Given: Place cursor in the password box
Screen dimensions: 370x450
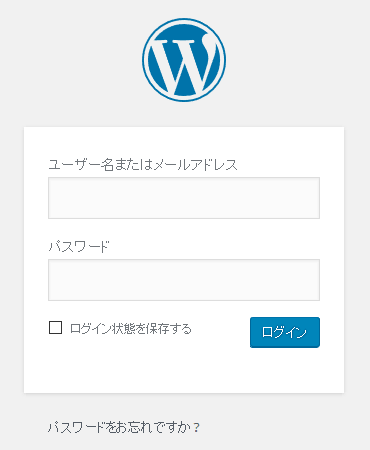Looking at the screenshot, I should (184, 280).
